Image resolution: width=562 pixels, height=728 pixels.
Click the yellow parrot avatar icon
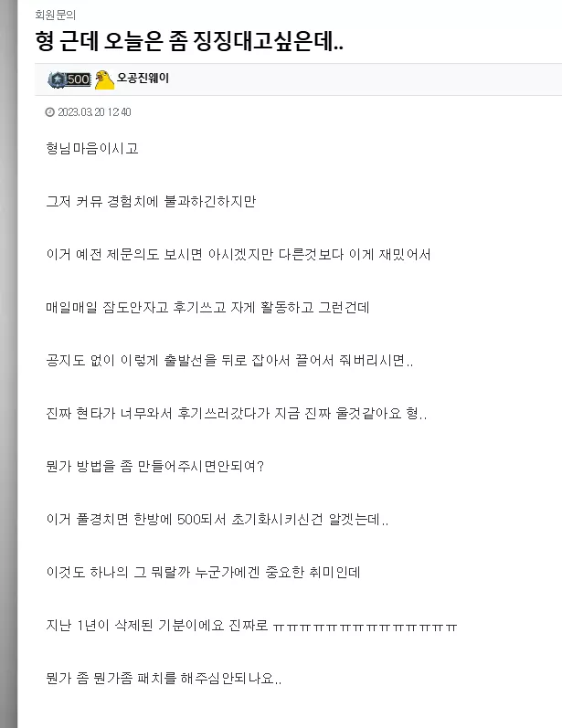[104, 79]
